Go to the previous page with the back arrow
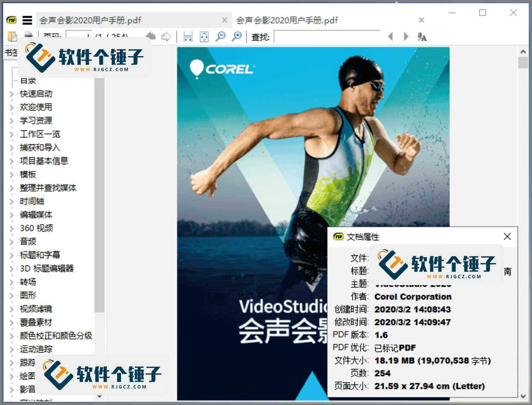Screen dimensions: 532x405 (151, 36)
